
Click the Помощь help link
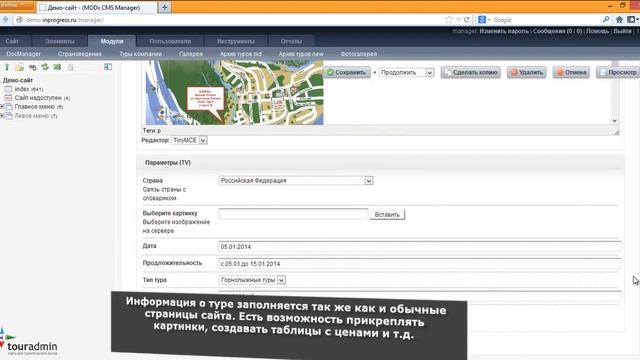[x=597, y=31]
